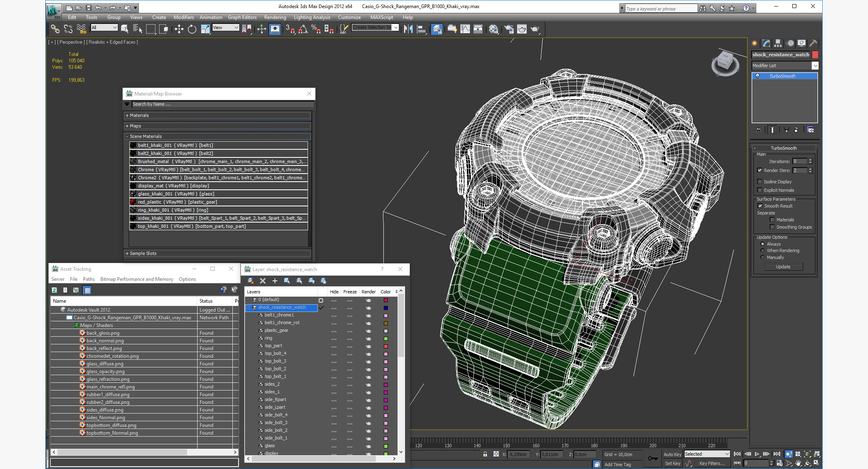Viewport: 868px width, 469px height.
Task: Select the Select and Link tool
Action: [55, 29]
